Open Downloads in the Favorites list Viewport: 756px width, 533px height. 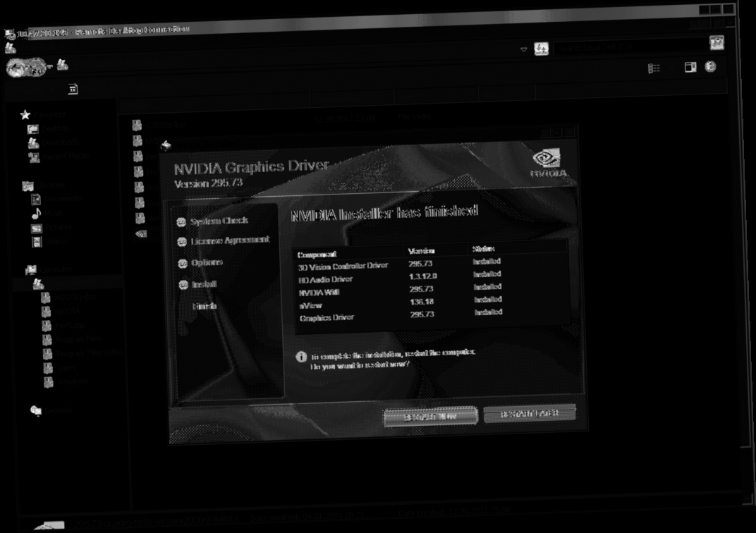(x=53, y=142)
